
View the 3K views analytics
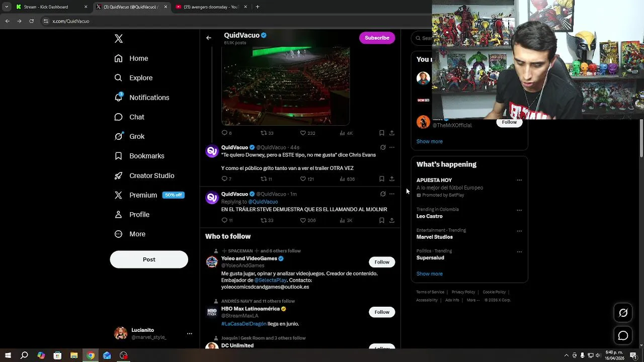(x=346, y=220)
